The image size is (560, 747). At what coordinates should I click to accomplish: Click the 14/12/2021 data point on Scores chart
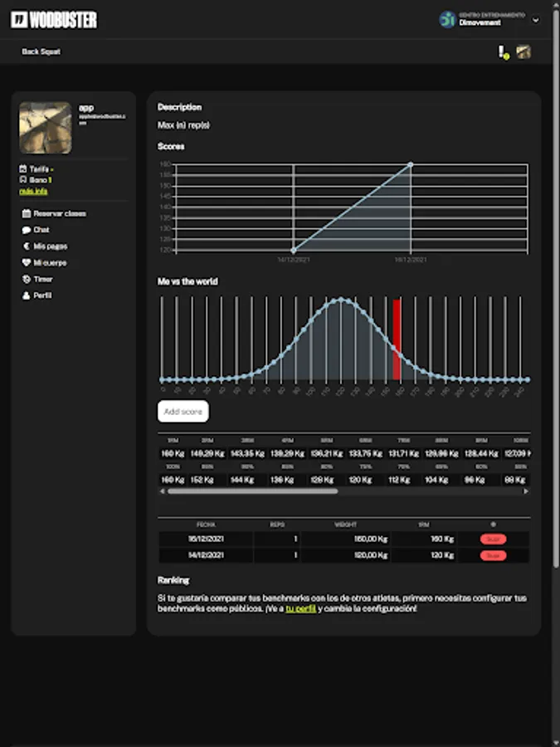[294, 250]
